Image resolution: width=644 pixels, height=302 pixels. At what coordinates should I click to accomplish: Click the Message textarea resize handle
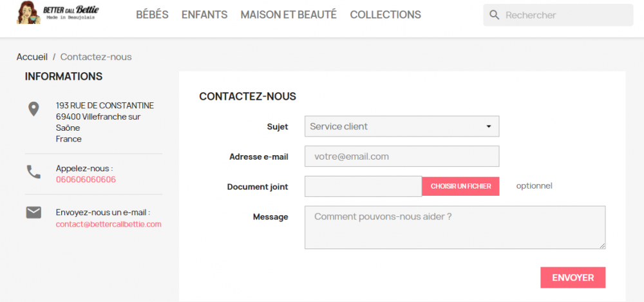[x=603, y=246]
